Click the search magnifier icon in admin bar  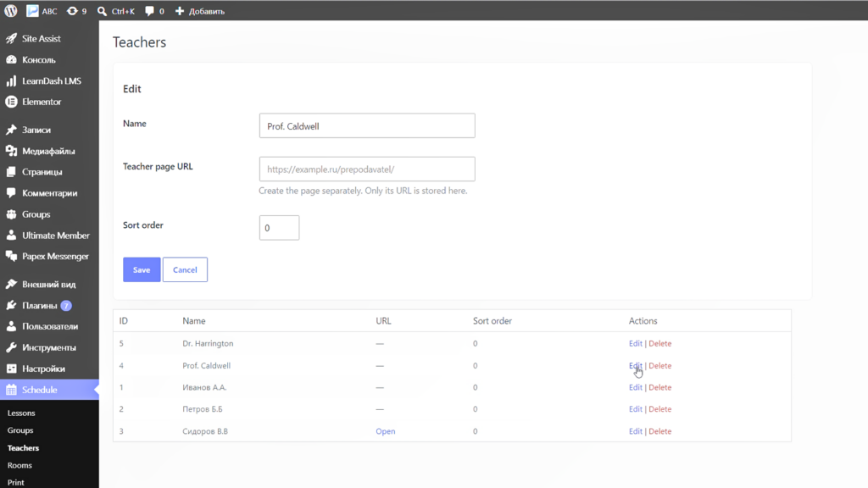(x=102, y=11)
